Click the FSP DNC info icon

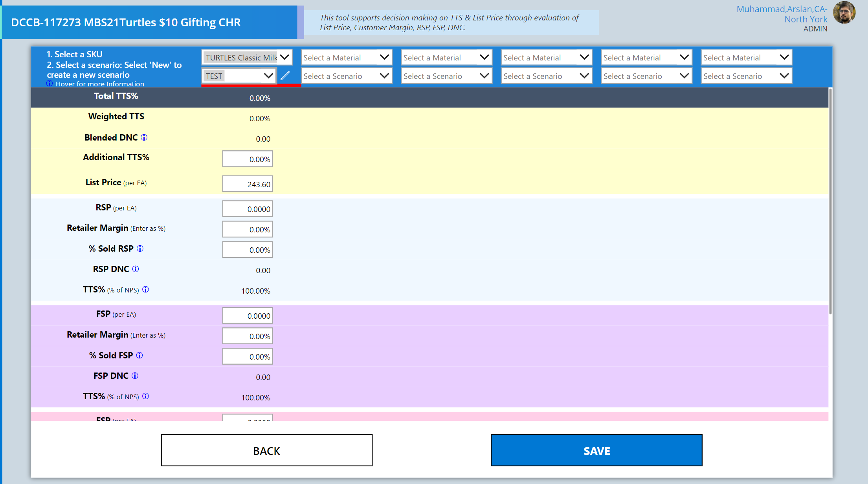pos(135,376)
